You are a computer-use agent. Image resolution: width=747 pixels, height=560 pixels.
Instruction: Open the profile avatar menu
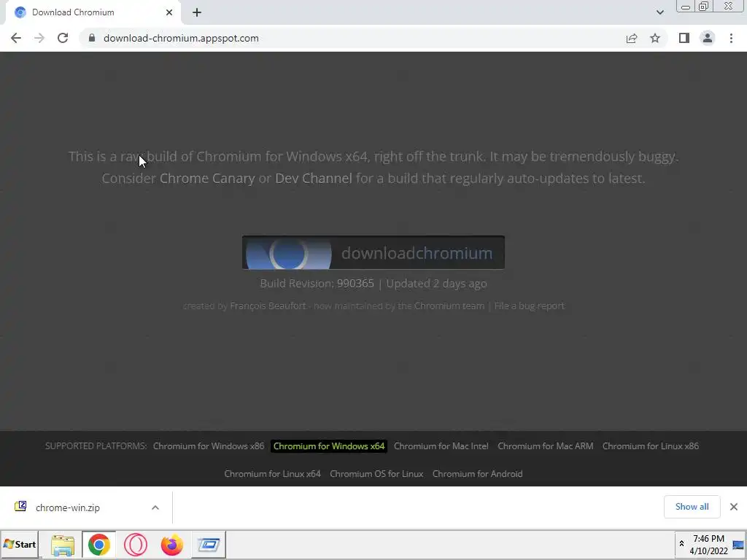(x=708, y=38)
